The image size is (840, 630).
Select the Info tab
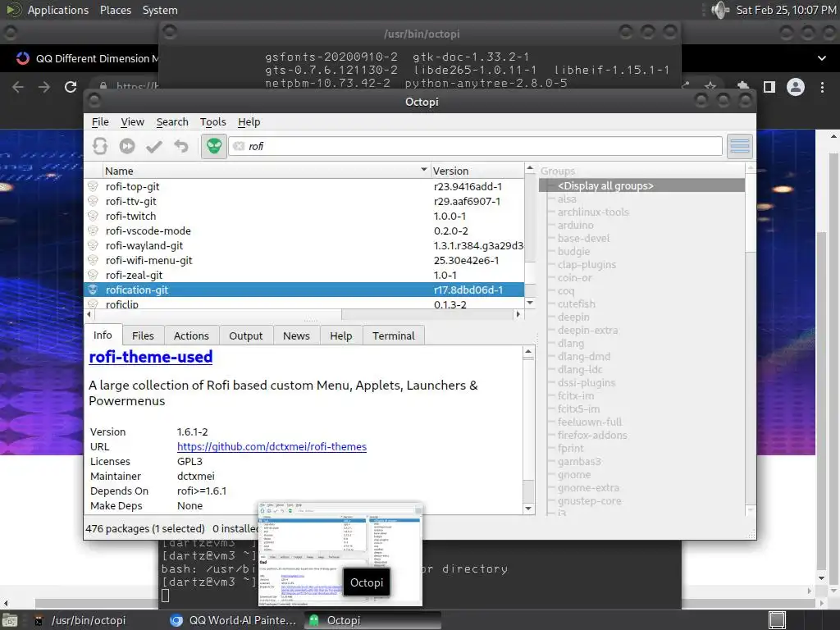click(103, 335)
